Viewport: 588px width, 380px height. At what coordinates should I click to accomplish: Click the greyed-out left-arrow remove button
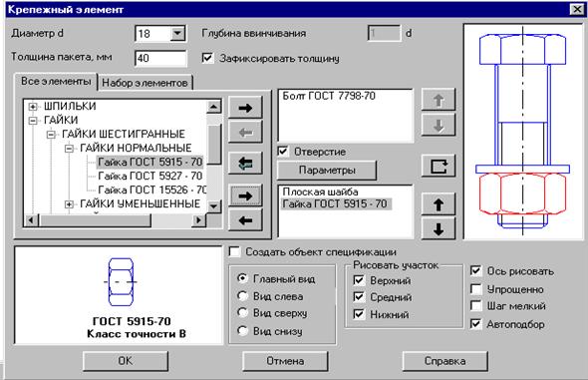point(245,132)
